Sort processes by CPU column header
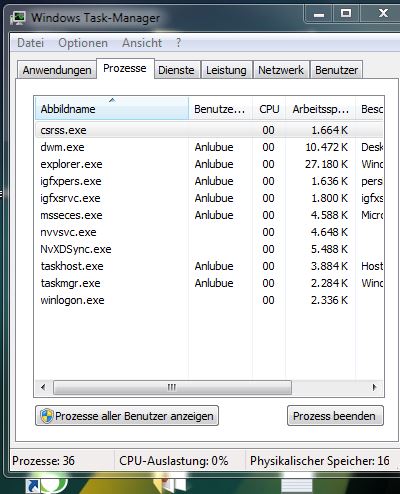400x494 pixels. tap(269, 109)
